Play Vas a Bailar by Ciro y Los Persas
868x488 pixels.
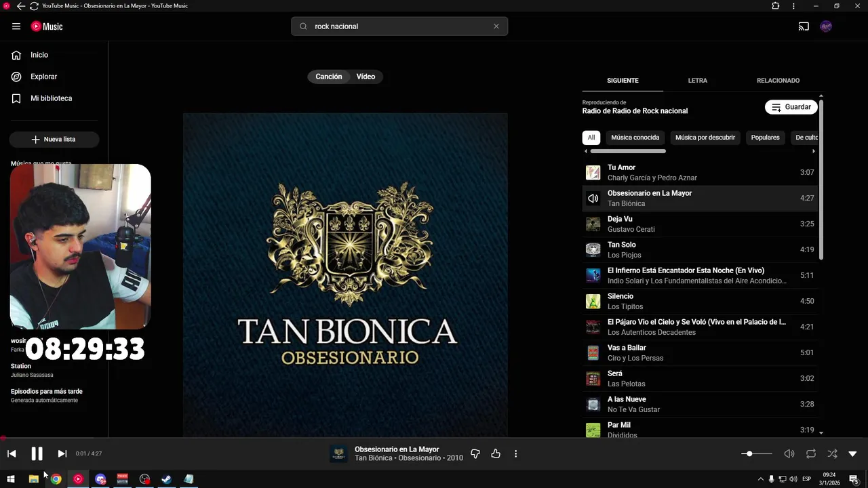tap(700, 352)
